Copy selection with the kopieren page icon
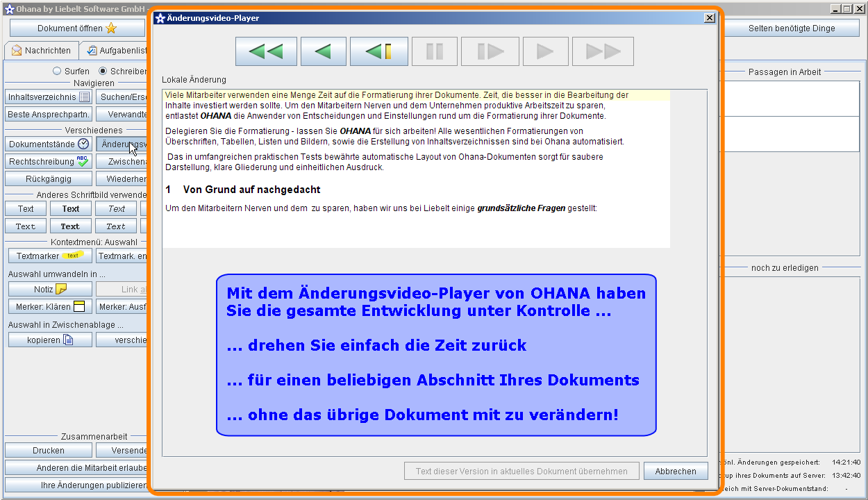 click(x=69, y=340)
